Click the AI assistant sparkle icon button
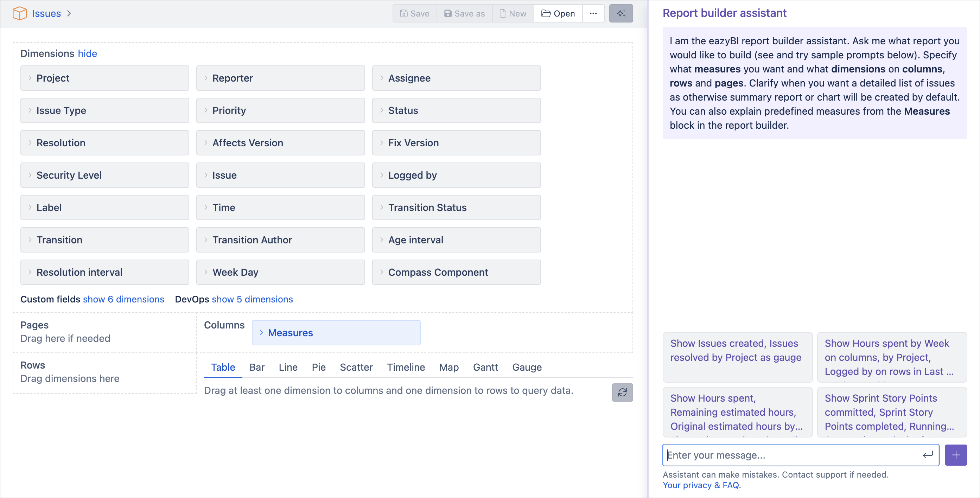This screenshot has height=498, width=980. tap(621, 14)
